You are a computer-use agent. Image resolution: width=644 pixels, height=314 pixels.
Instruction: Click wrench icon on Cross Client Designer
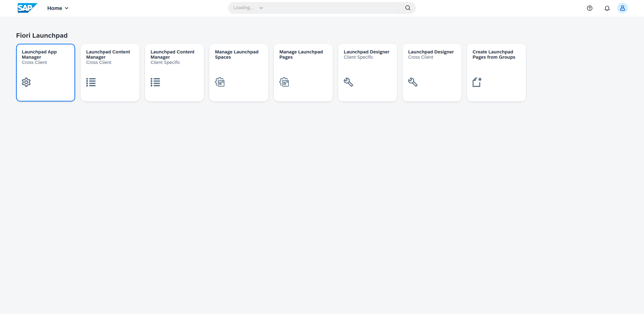coord(413,82)
